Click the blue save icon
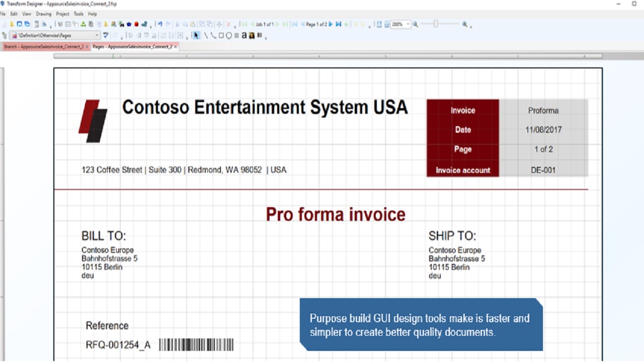644x362 pixels. 19,24
